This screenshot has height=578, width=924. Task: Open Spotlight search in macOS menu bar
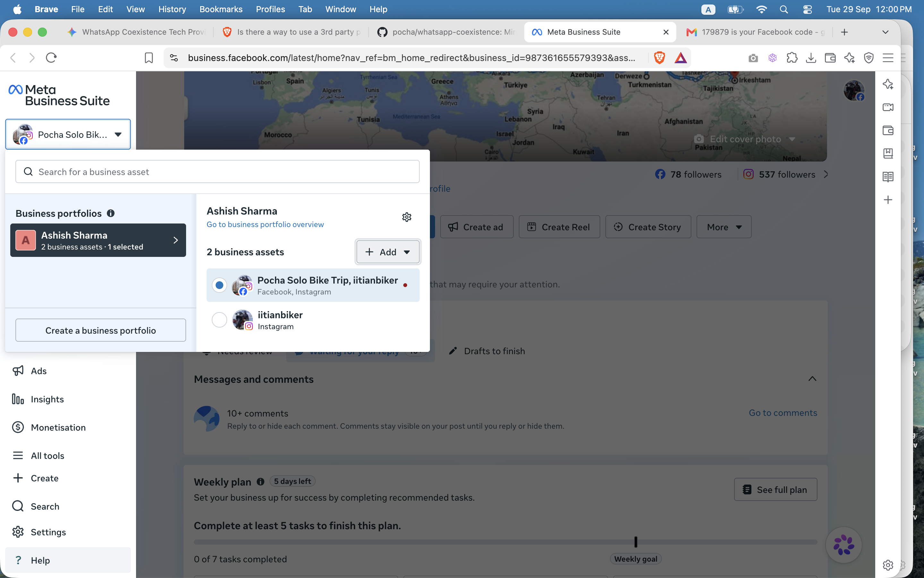point(784,9)
